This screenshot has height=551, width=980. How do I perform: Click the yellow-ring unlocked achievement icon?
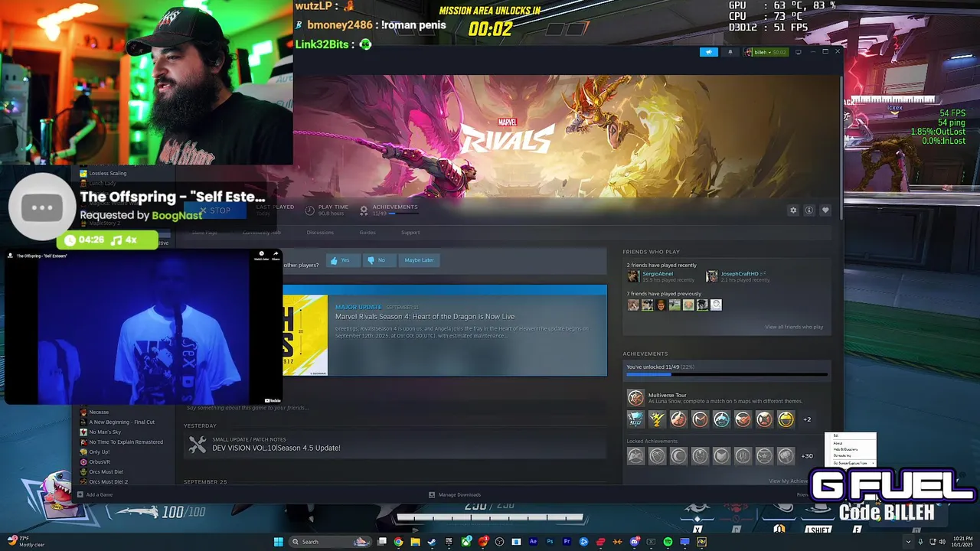(786, 419)
